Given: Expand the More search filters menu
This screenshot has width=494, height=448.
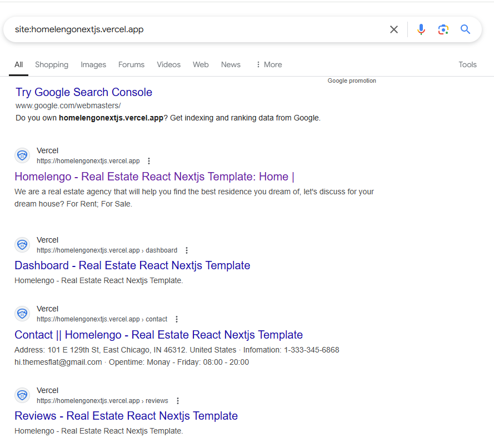Looking at the screenshot, I should pyautogui.click(x=268, y=64).
